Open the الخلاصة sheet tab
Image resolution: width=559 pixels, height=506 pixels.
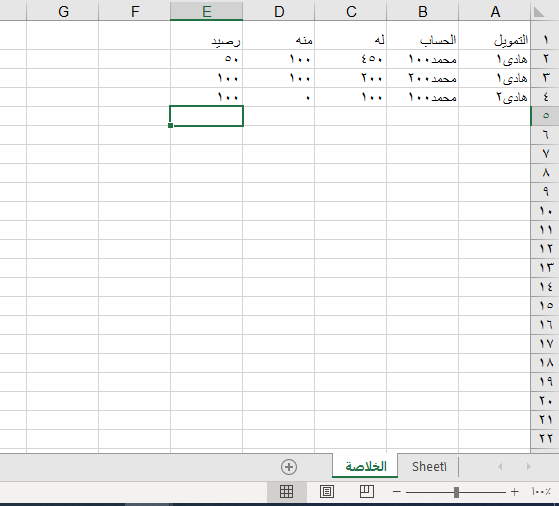click(x=365, y=466)
